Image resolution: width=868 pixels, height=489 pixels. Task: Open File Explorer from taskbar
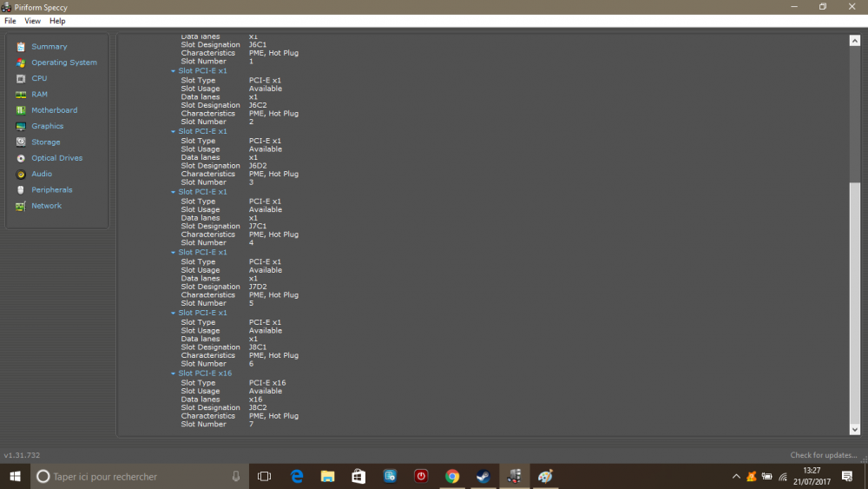(328, 476)
